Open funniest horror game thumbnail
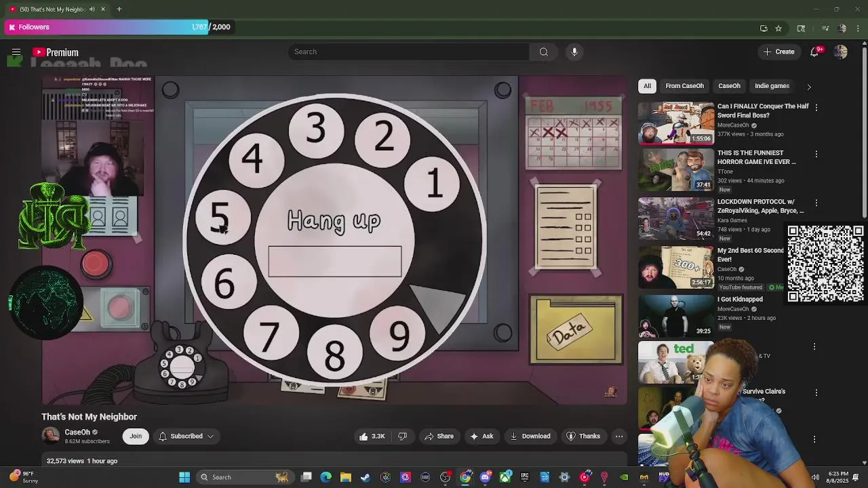 point(676,169)
